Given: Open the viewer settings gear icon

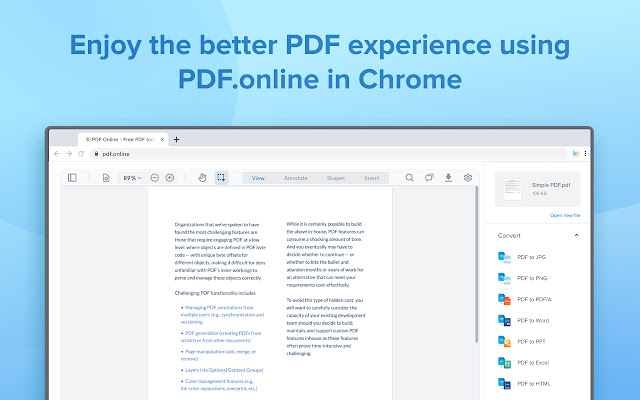Looking at the screenshot, I should [468, 178].
